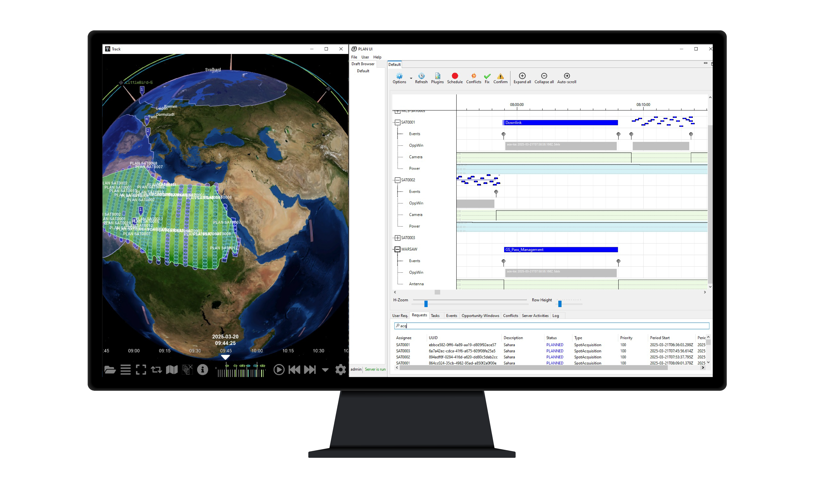Viewport: 816px width, 504px height.
Task: Open the Options dropdown arrow
Action: pyautogui.click(x=411, y=78)
